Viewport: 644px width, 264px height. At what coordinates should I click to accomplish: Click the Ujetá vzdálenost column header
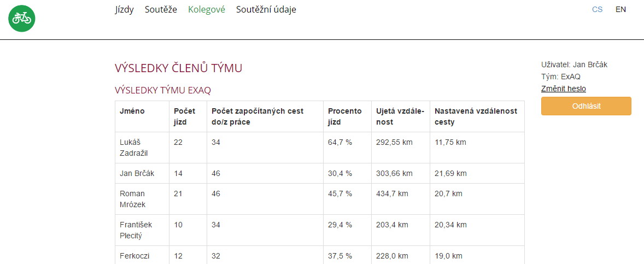pyautogui.click(x=401, y=116)
